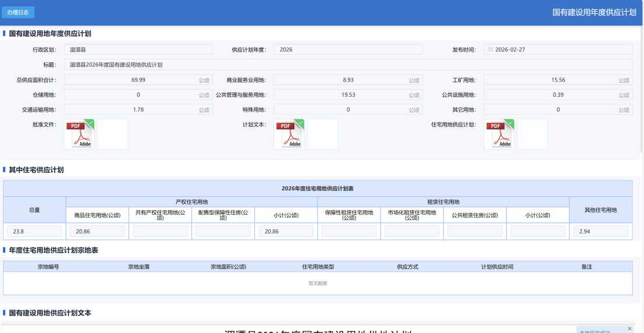
Task: Select the 供应计划年度 field with 2026
Action: (x=348, y=50)
